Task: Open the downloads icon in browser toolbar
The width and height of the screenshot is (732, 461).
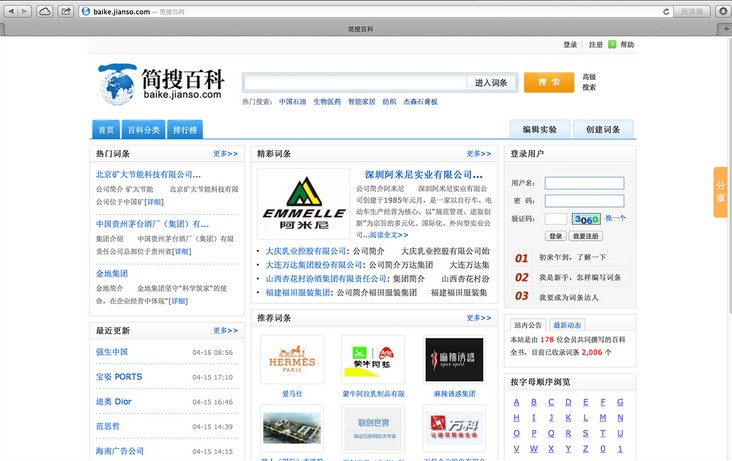Action: pyautogui.click(x=723, y=11)
